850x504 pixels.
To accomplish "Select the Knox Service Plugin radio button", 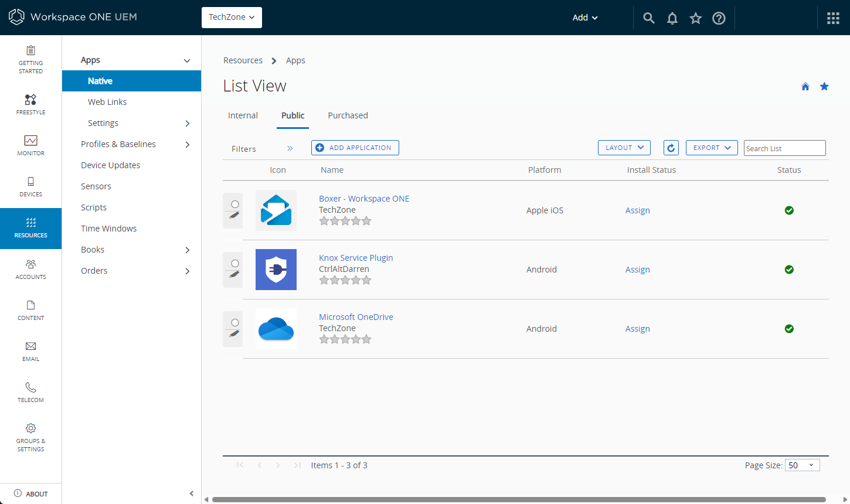I will coord(235,263).
